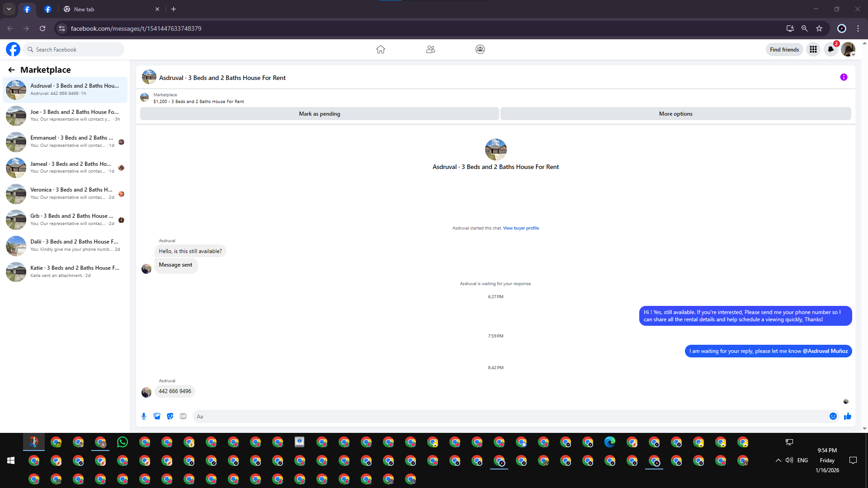This screenshot has height=488, width=868.
Task: Open the Groups tab
Action: click(480, 49)
